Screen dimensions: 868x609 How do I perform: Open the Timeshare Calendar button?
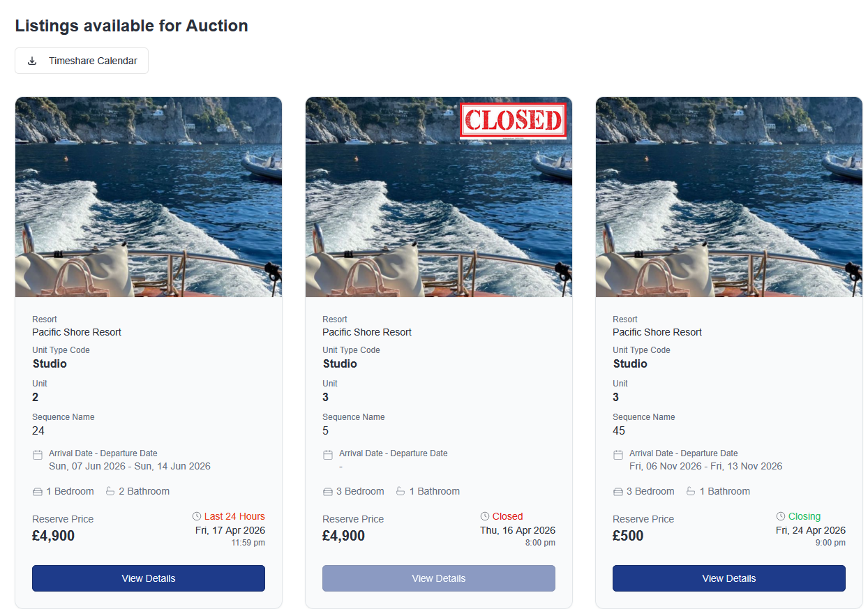82,61
